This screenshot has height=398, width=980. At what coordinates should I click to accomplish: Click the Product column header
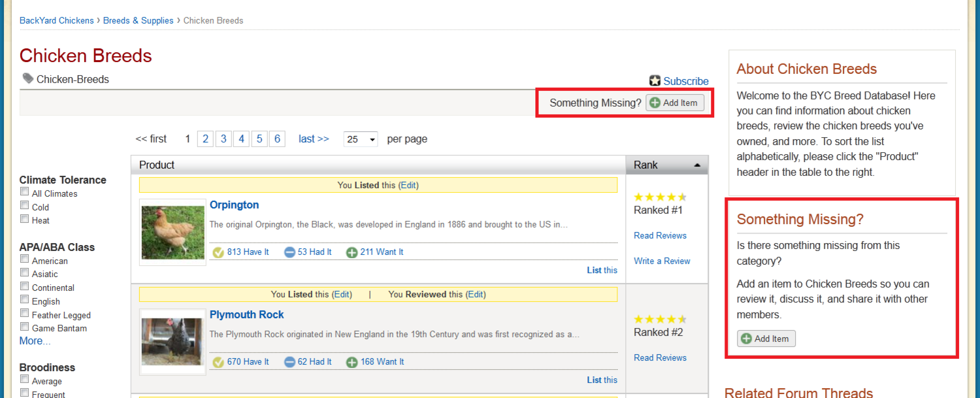coord(157,165)
